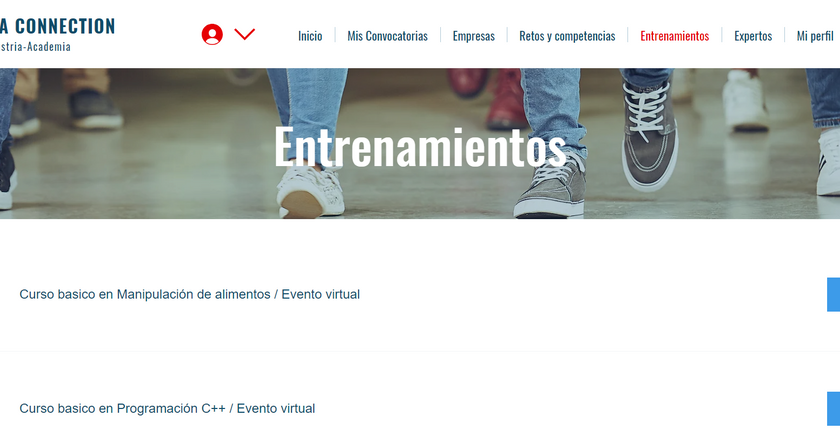Click the red user avatar icon

tap(212, 34)
